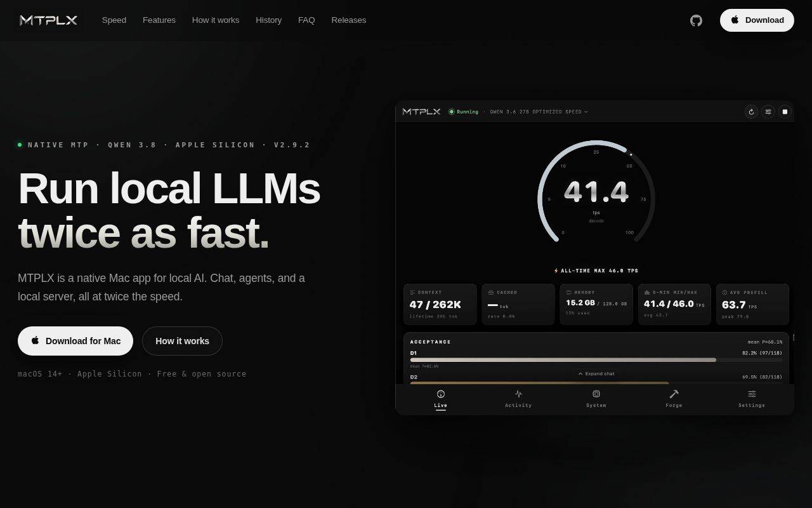Screen dimensions: 812x508
Task: Click the ALL-TIME MAX 46.0 TPS label
Action: tap(599, 271)
